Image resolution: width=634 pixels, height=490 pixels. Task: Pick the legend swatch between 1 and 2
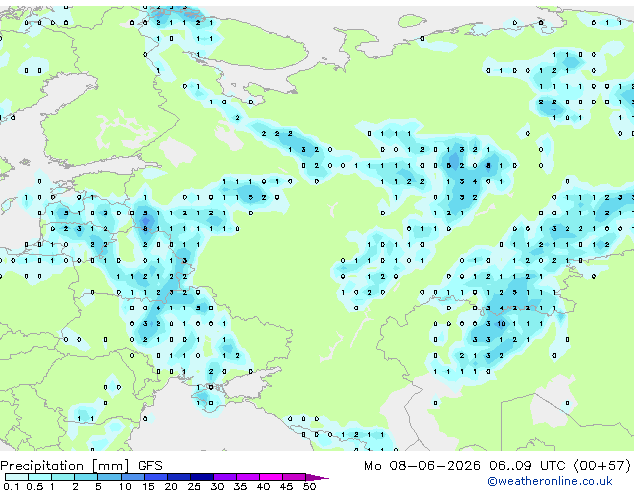tap(63, 477)
